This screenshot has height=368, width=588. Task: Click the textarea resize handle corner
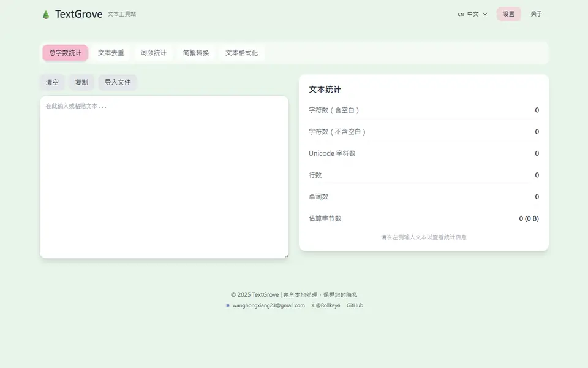point(286,256)
